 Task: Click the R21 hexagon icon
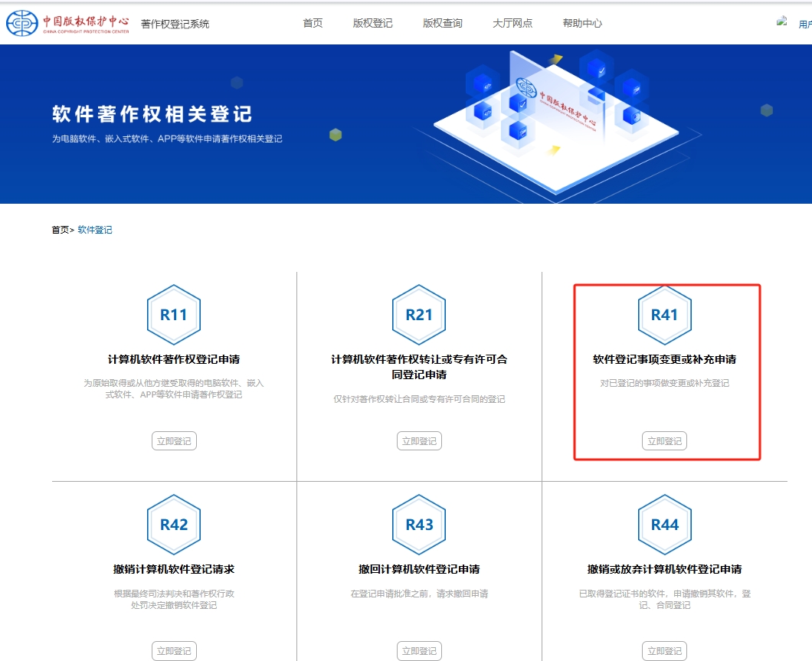(x=419, y=315)
